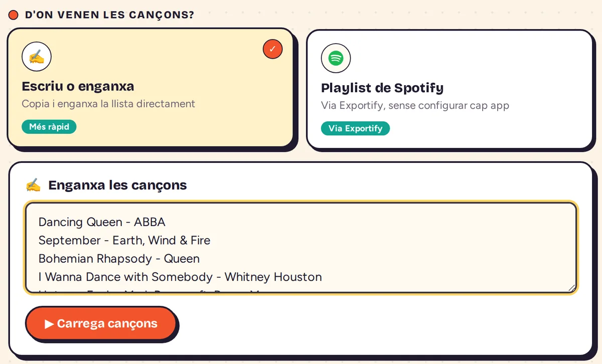Choose the Playlist de Spotify option
The image size is (602, 364).
pyautogui.click(x=449, y=89)
